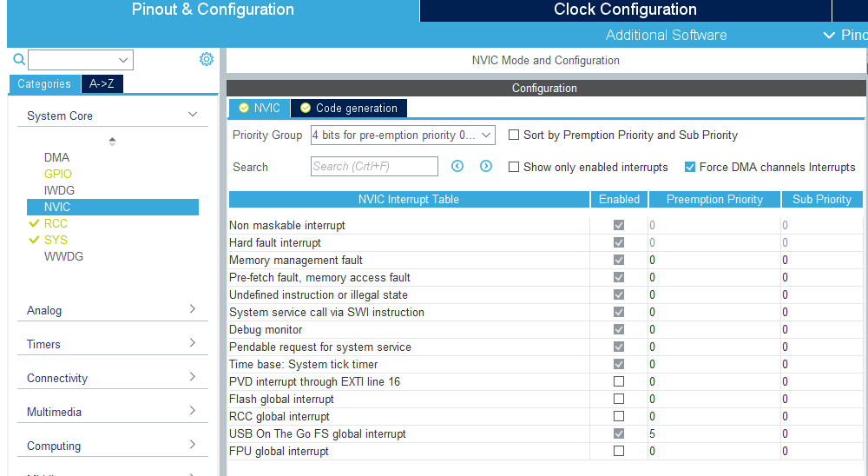
Task: Click the Enabled column header
Action: 619,200
